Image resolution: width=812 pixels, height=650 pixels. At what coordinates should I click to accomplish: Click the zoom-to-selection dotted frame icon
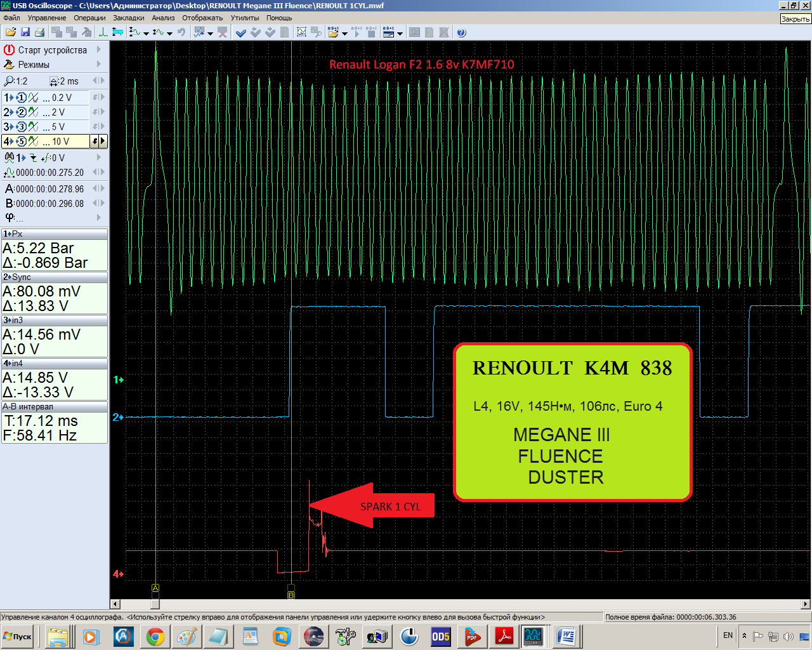point(302,32)
